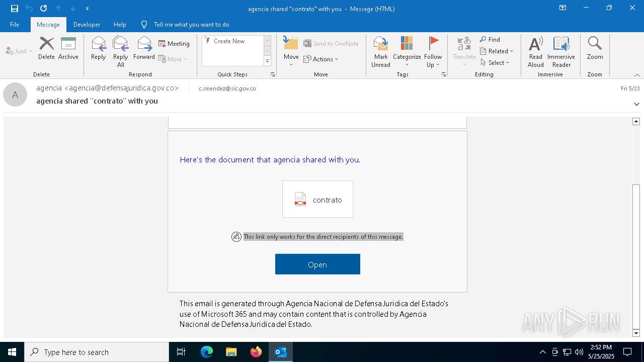
Task: Click the taskbar volume icon
Action: 579,352
